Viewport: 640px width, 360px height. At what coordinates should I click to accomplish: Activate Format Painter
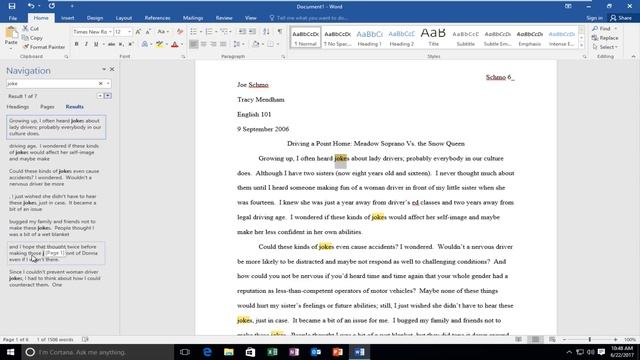tap(44, 47)
